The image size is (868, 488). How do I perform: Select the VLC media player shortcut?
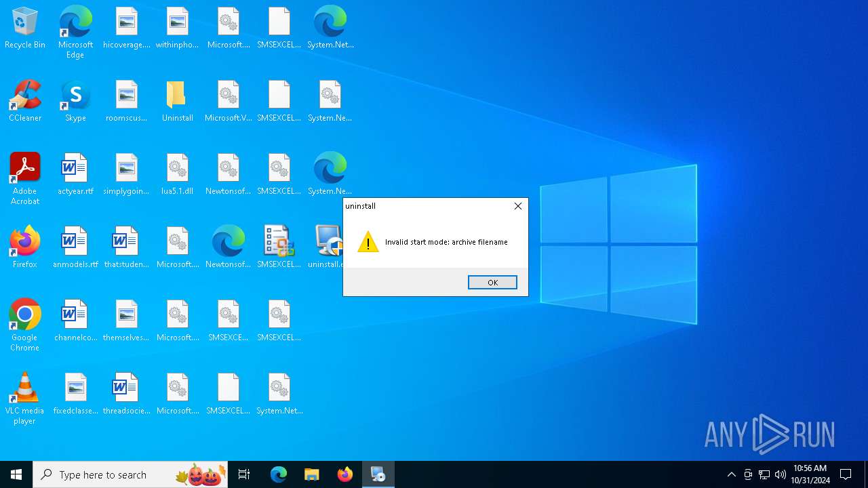point(25,399)
